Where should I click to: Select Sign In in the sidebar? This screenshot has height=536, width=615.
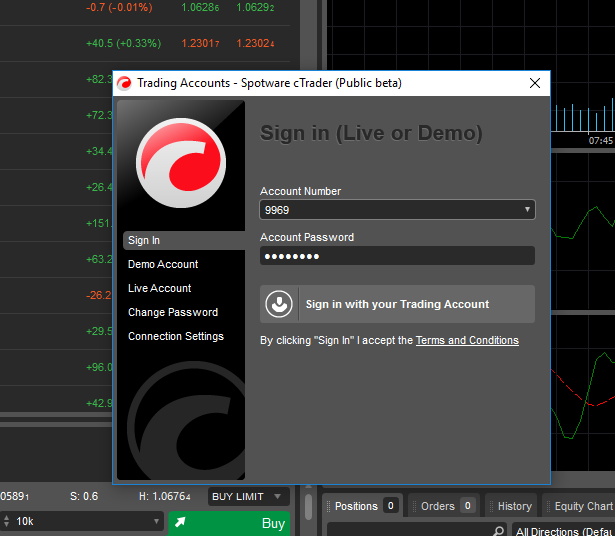pos(184,240)
